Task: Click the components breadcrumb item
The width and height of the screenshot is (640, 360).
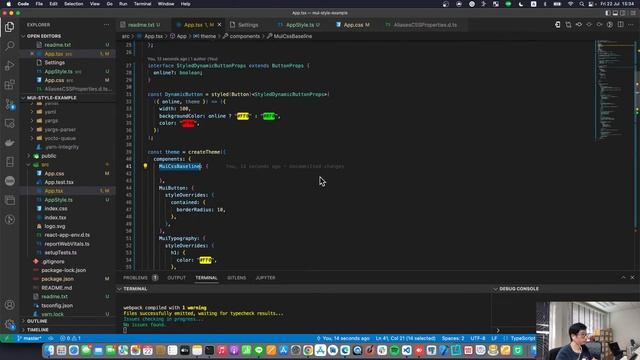Action: [244, 36]
